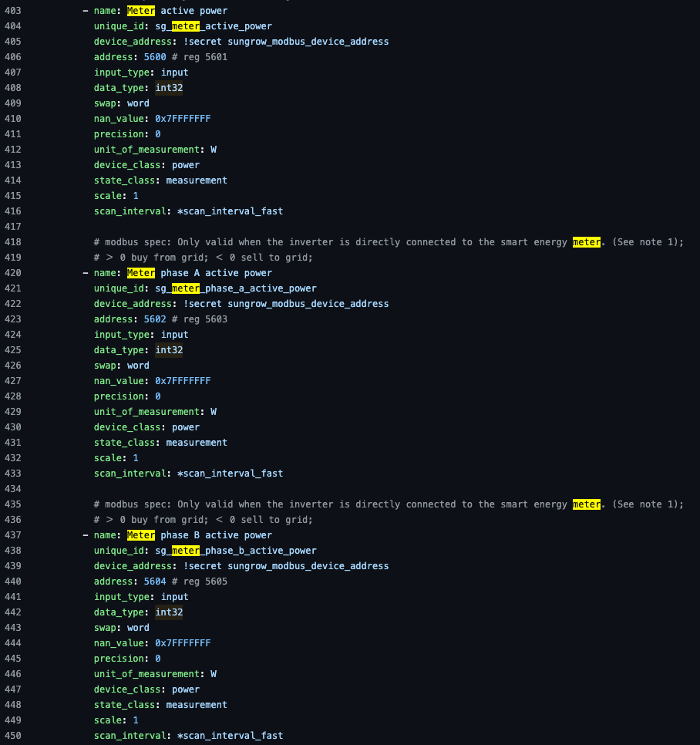This screenshot has height=745, width=700.
Task: Click highlighted "meter" in line 418 comment
Action: tap(586, 242)
